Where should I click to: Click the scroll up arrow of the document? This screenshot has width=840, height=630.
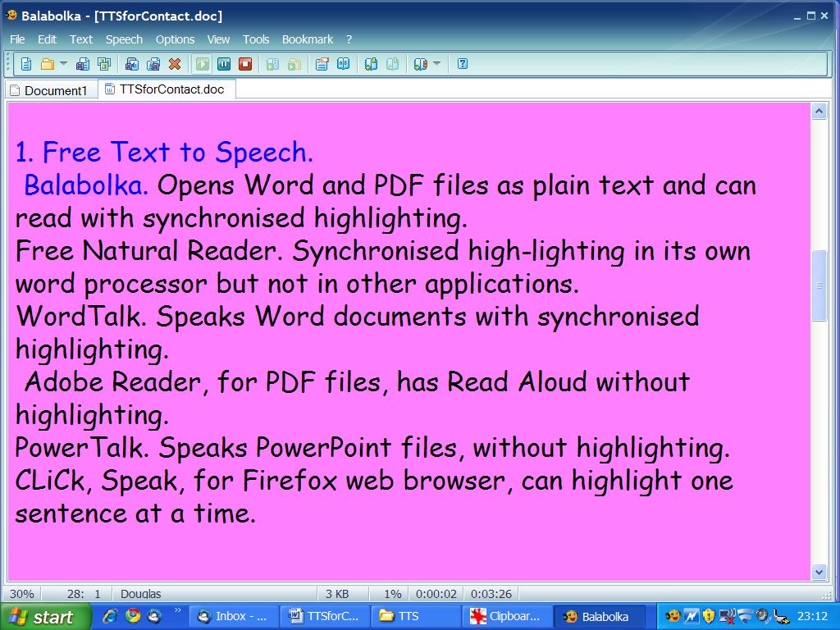819,112
